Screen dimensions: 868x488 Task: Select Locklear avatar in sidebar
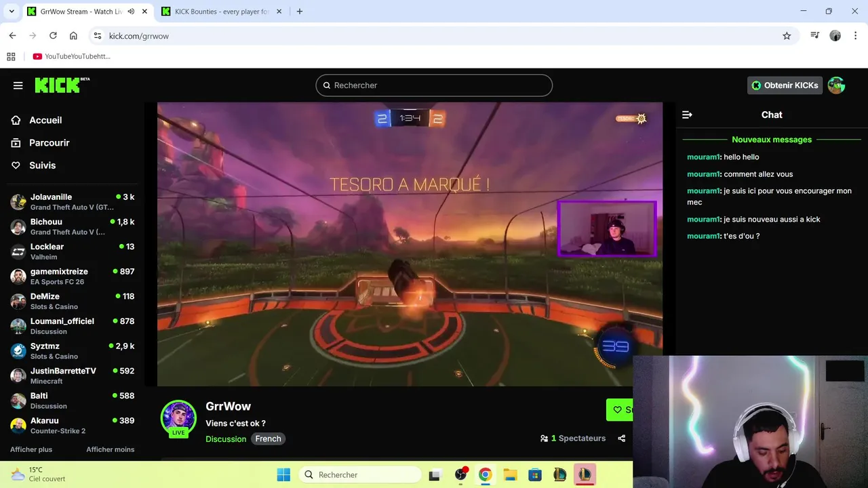point(18,251)
